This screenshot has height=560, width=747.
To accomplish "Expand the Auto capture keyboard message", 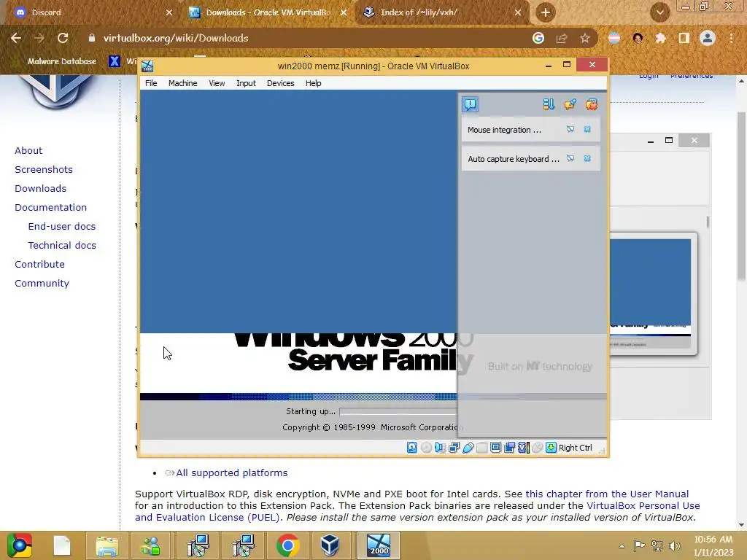I will (514, 159).
